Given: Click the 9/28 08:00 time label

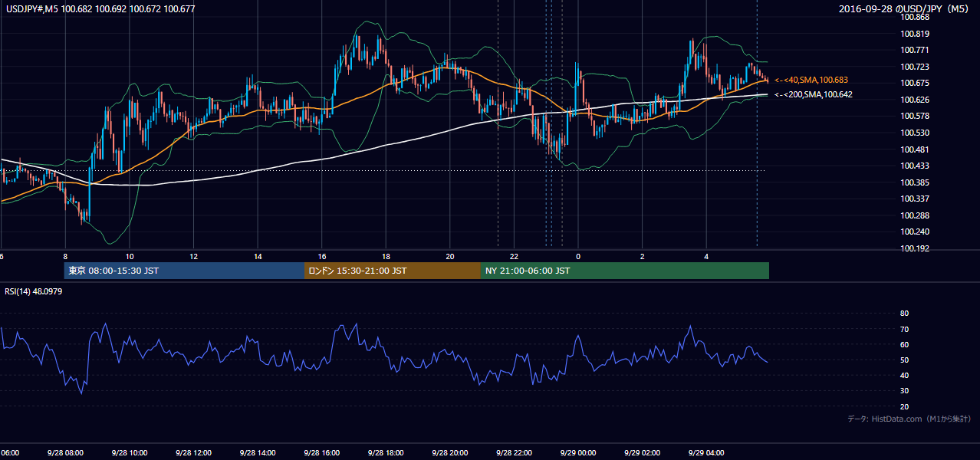Looking at the screenshot, I should pos(65,453).
